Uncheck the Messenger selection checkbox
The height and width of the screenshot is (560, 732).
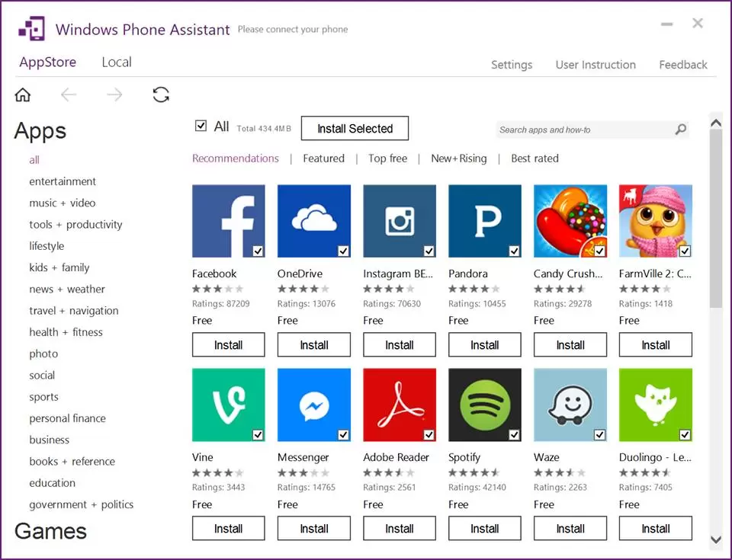(343, 435)
